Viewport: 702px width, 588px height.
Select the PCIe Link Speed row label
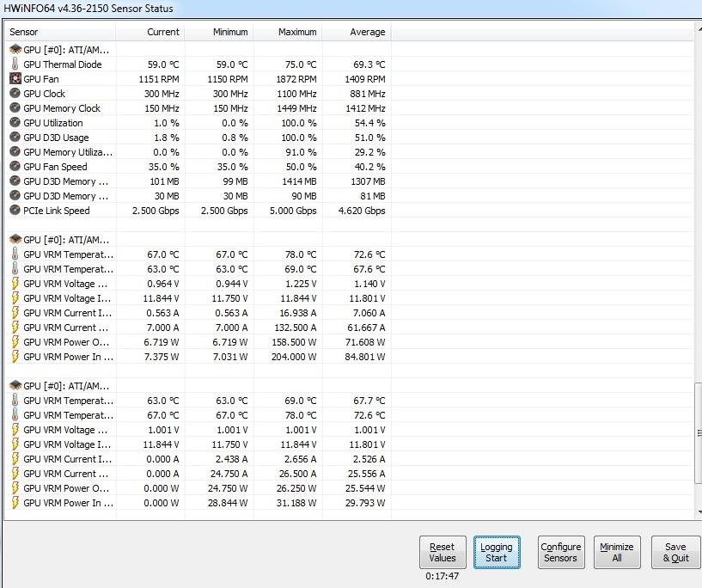57,211
